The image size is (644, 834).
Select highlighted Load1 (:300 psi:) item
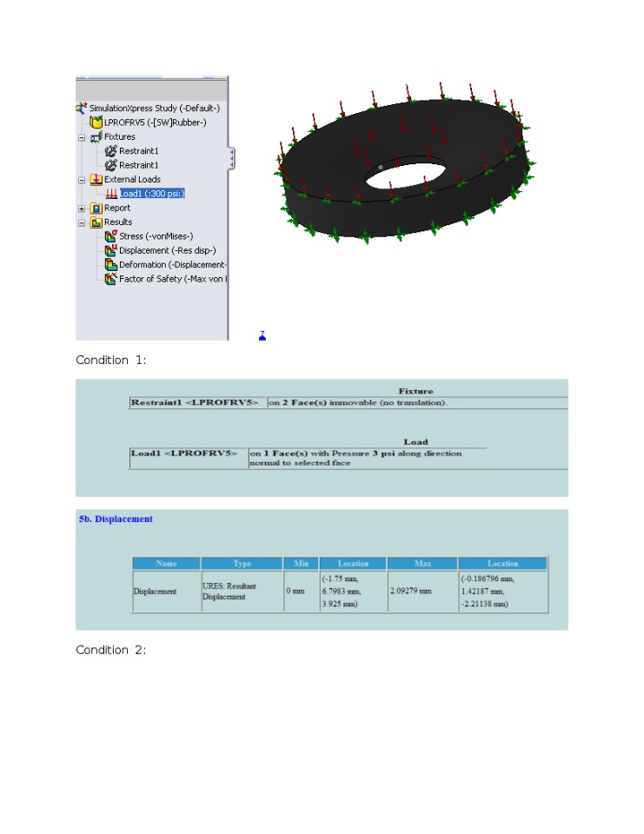point(152,194)
